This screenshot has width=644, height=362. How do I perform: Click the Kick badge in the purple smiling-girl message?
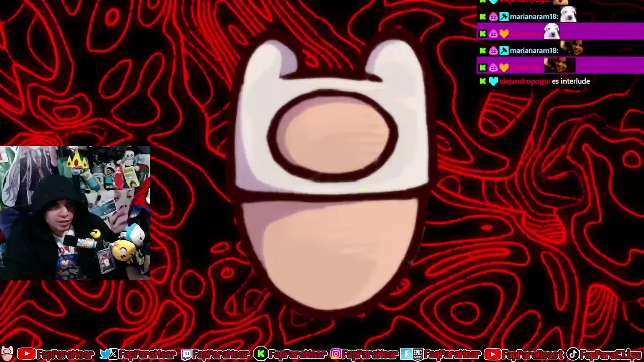pyautogui.click(x=483, y=68)
